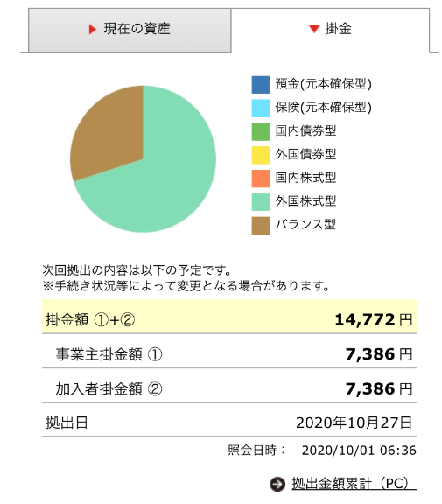The width and height of the screenshot is (442, 504).
Task: Click the 加入者掛金額 ② row
Action: [x=229, y=386]
